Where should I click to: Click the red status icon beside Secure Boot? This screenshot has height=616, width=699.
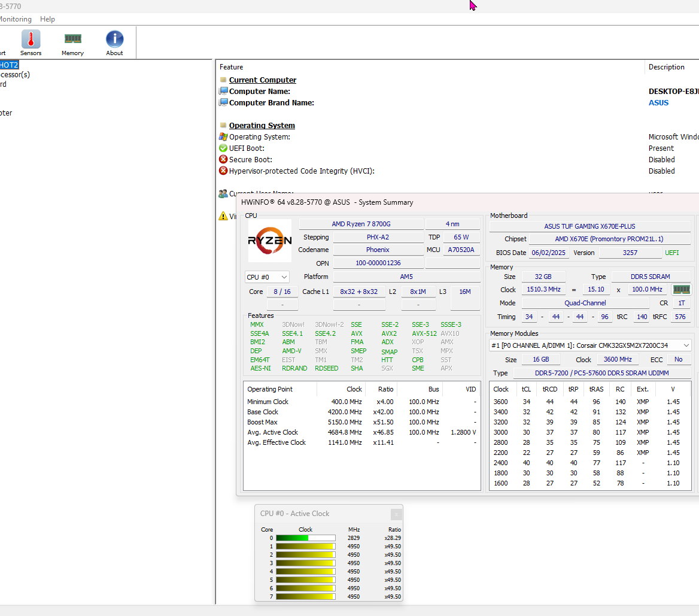pos(223,159)
